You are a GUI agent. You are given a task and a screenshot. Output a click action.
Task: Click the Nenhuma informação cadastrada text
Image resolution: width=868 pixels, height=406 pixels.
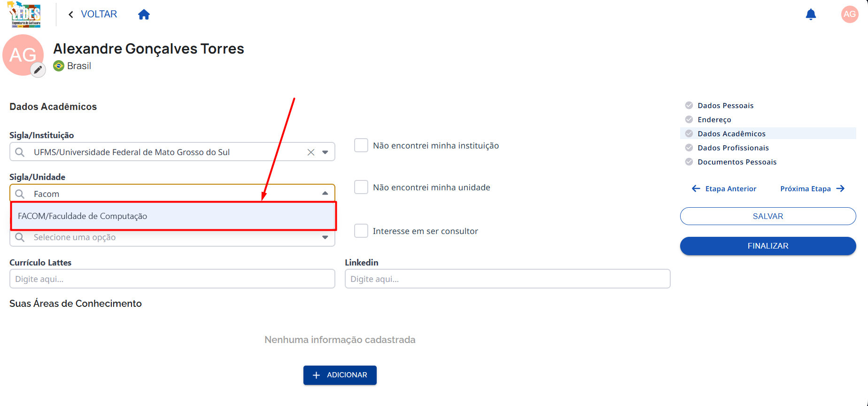(x=340, y=340)
